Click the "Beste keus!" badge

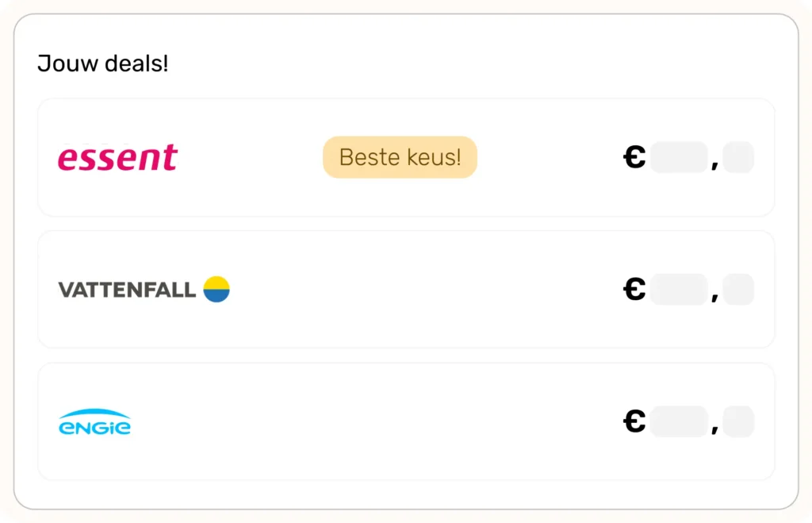point(400,157)
